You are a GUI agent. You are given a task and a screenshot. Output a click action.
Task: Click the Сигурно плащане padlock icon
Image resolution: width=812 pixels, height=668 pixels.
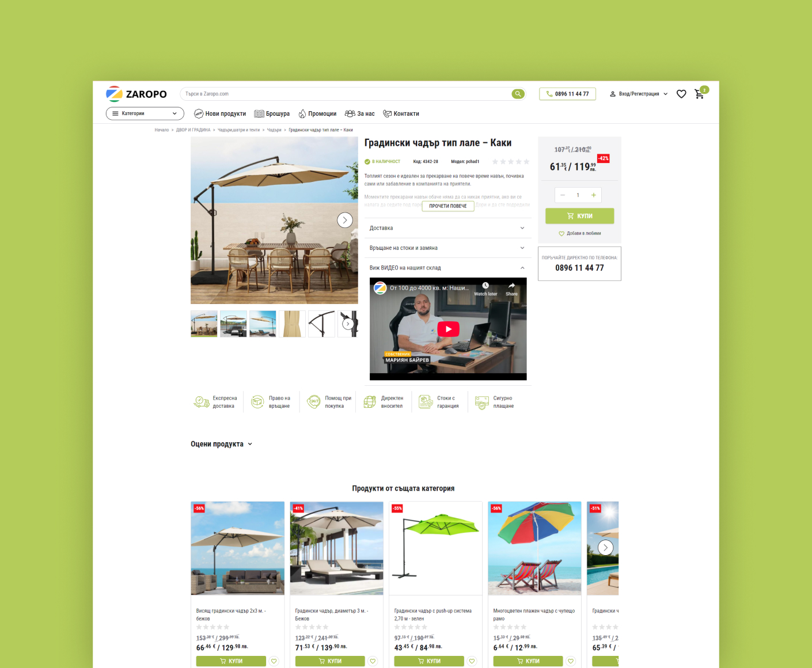point(483,401)
